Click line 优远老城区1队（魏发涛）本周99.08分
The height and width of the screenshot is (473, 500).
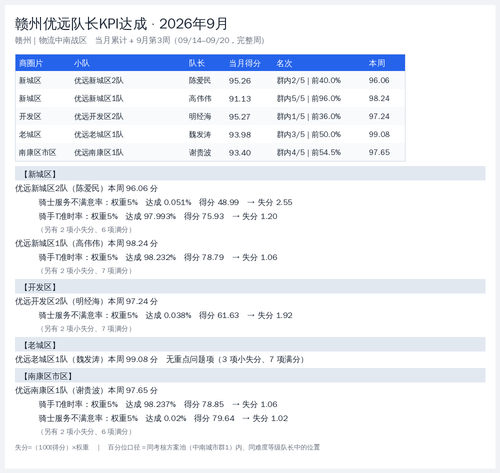160,359
